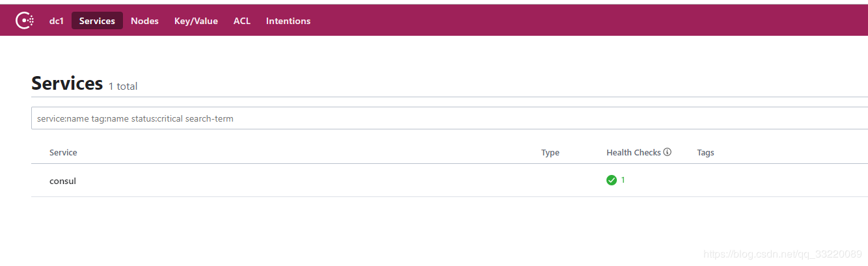
Task: Switch to the Services tab
Action: click(x=97, y=21)
